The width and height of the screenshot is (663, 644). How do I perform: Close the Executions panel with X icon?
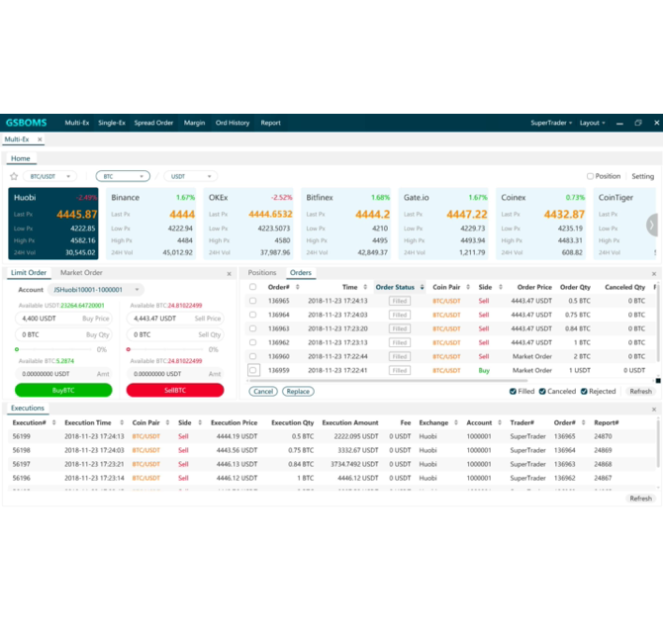point(654,409)
